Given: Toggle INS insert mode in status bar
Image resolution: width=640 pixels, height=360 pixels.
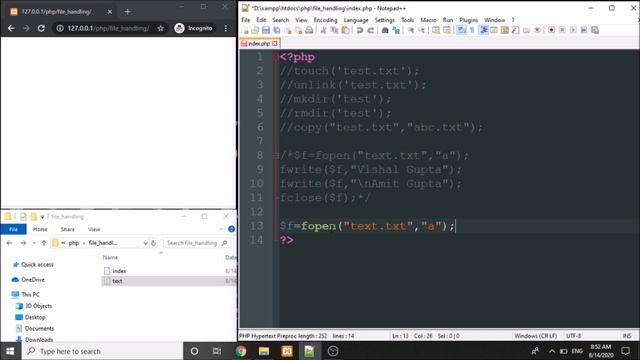Looking at the screenshot, I should click(627, 336).
